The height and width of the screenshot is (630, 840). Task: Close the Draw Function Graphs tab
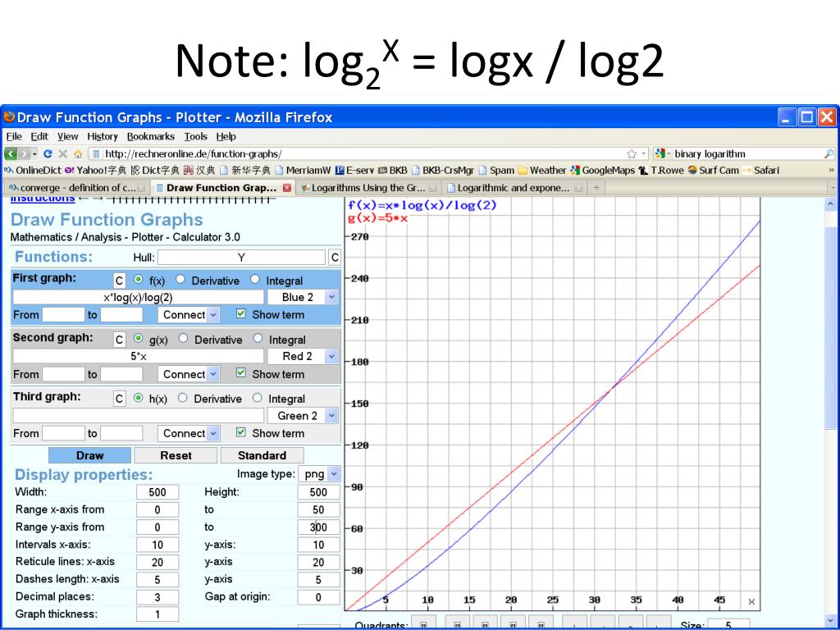pyautogui.click(x=287, y=188)
